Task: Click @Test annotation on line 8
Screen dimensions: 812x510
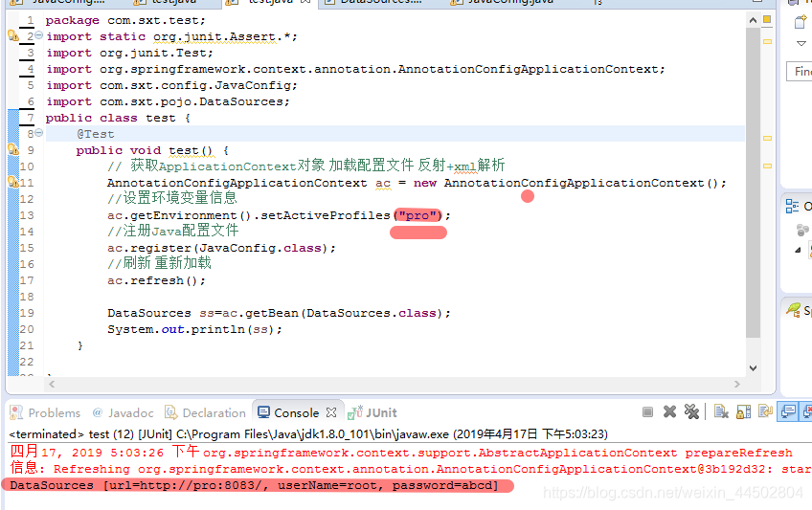Action: point(96,134)
